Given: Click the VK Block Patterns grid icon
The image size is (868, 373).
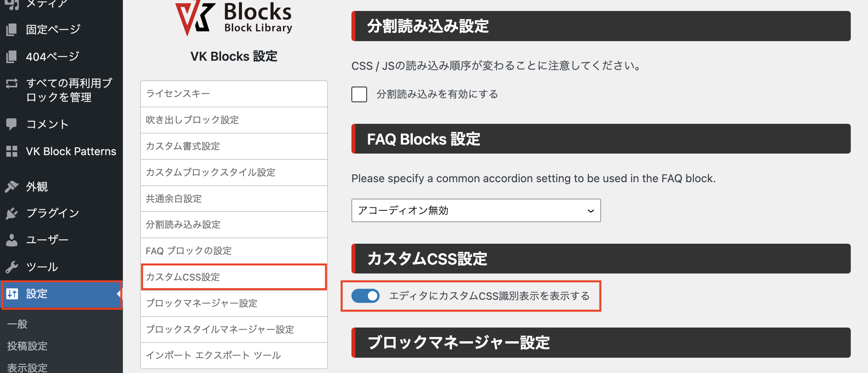Looking at the screenshot, I should click(x=12, y=151).
